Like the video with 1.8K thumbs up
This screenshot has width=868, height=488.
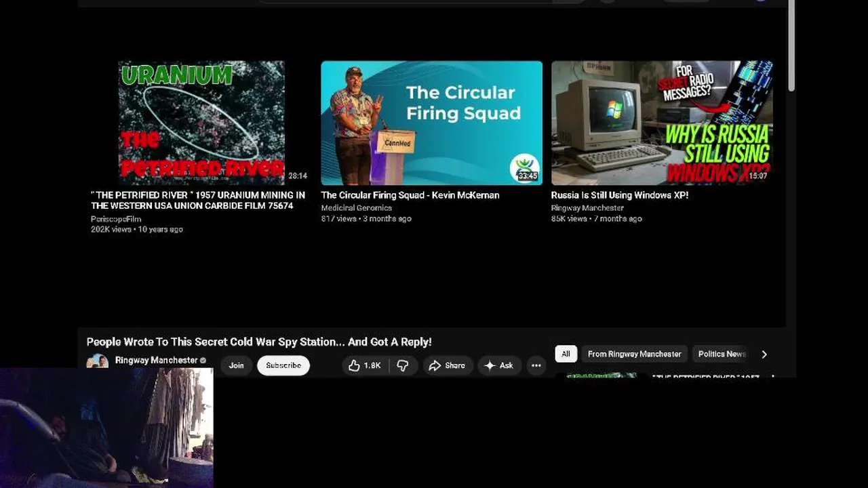[364, 365]
